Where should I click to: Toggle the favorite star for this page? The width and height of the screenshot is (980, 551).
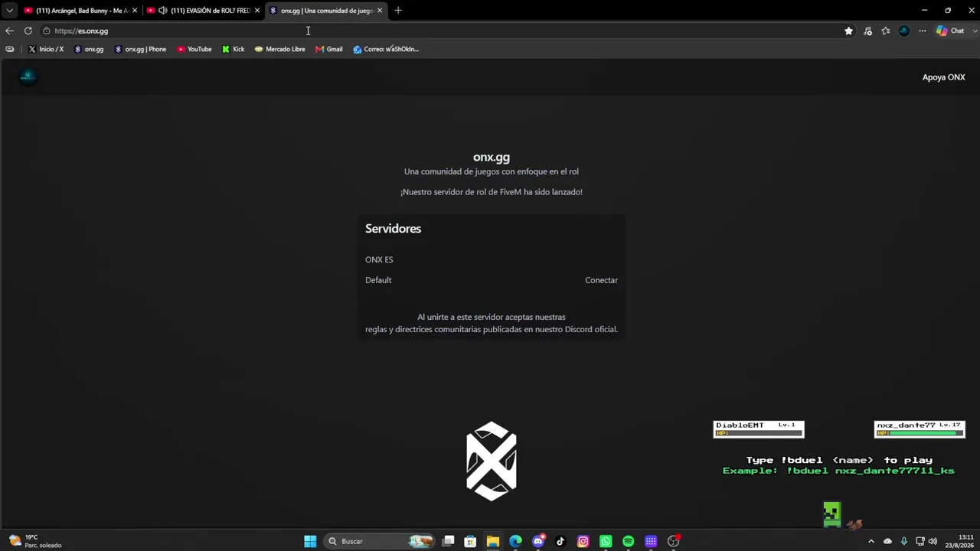[848, 31]
